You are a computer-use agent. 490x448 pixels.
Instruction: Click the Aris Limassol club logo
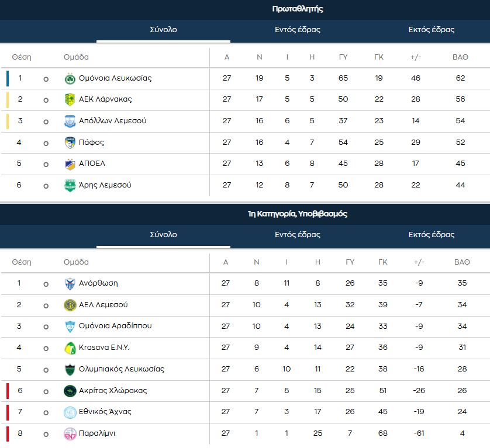point(70,186)
